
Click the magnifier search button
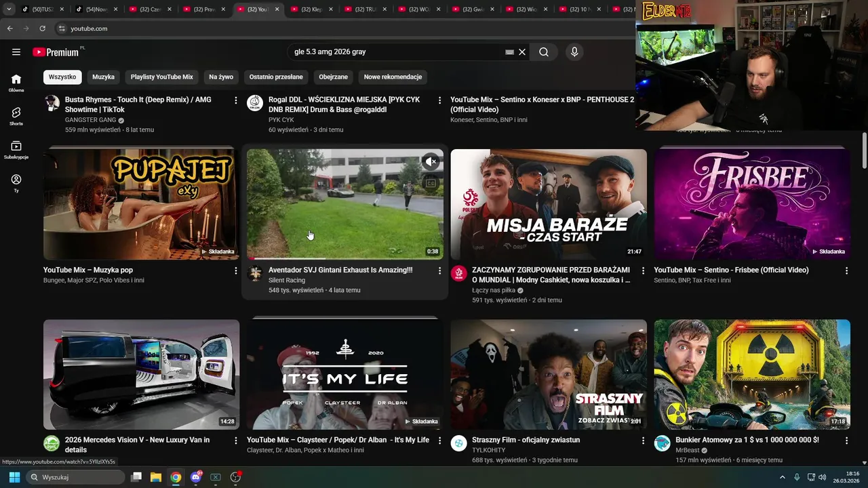[x=544, y=52]
